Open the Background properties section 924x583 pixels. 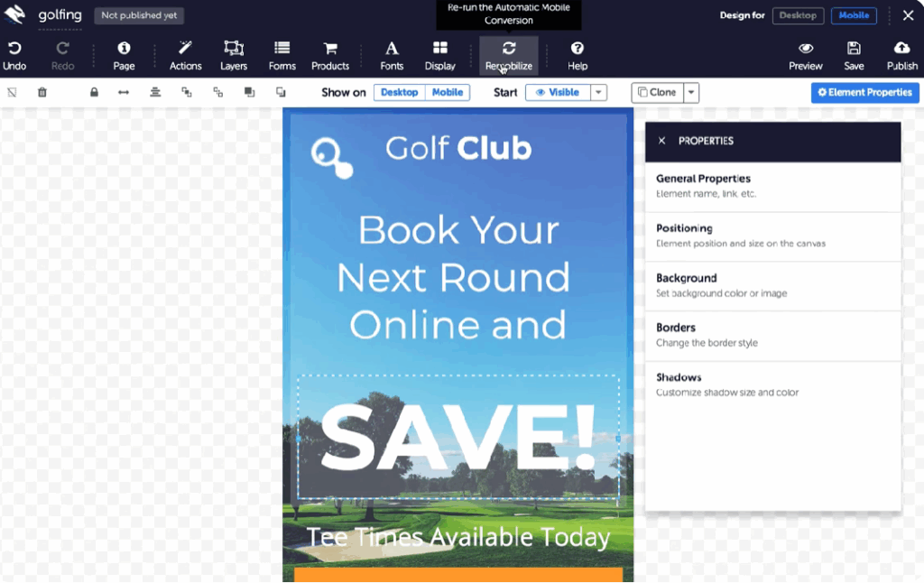point(773,285)
